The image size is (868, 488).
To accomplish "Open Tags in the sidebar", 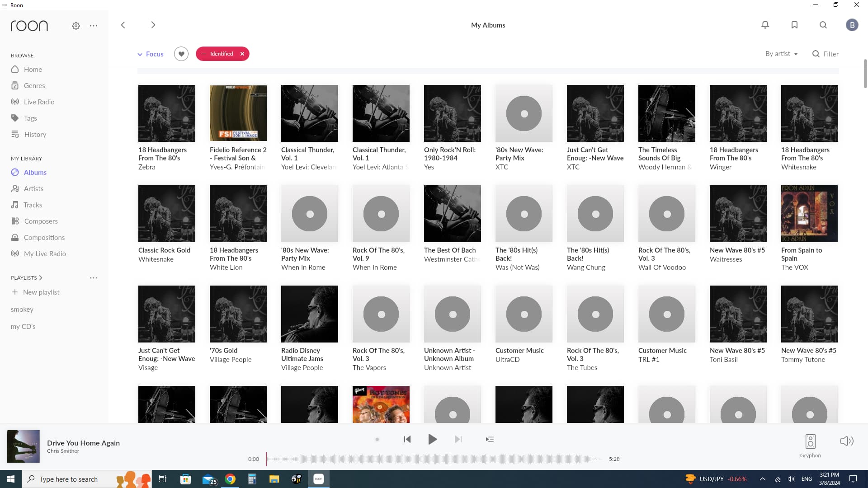I will coord(24,118).
